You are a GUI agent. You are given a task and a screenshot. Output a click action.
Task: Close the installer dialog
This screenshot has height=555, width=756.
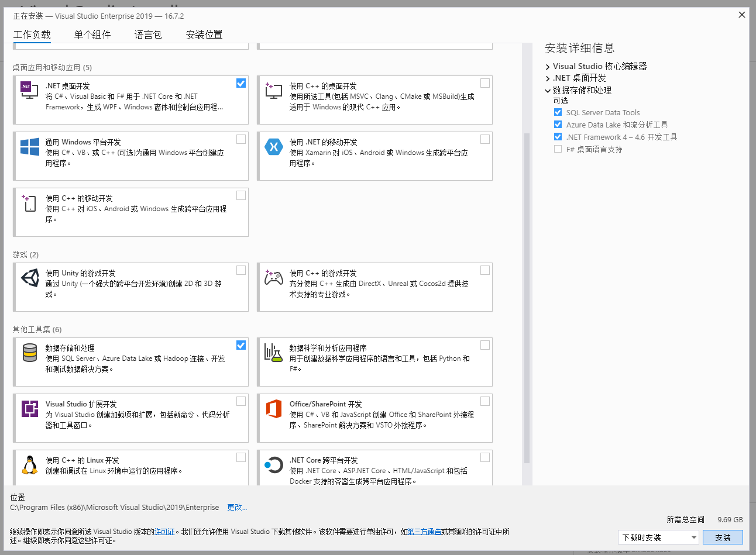[742, 15]
